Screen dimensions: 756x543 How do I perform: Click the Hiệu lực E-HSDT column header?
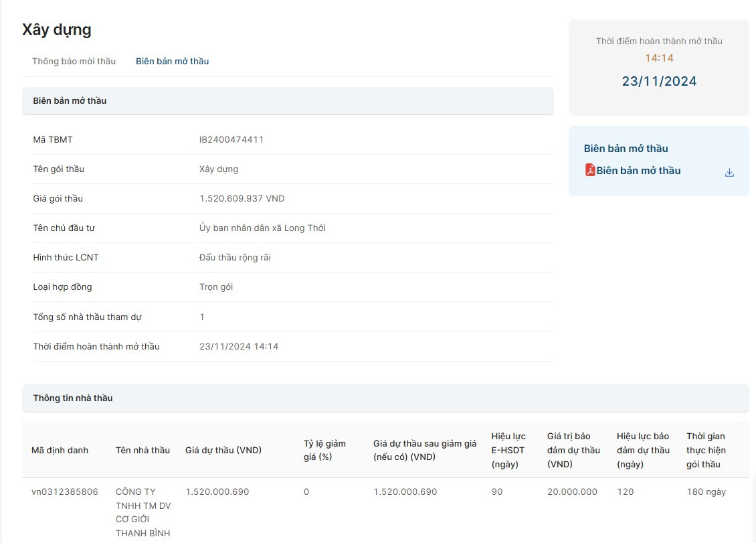(x=508, y=450)
